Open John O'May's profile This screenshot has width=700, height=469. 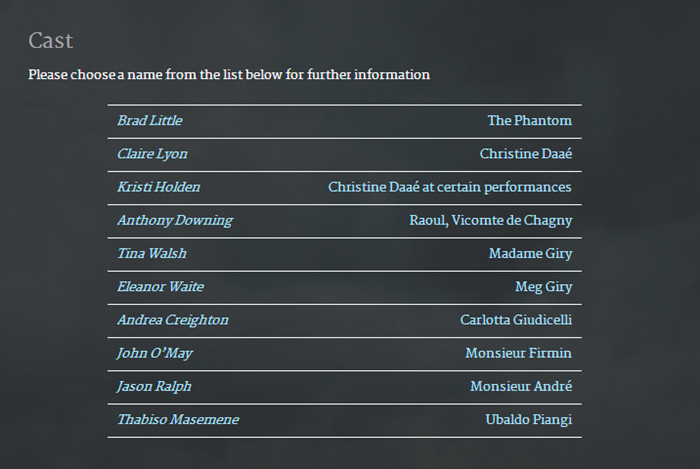coord(154,353)
